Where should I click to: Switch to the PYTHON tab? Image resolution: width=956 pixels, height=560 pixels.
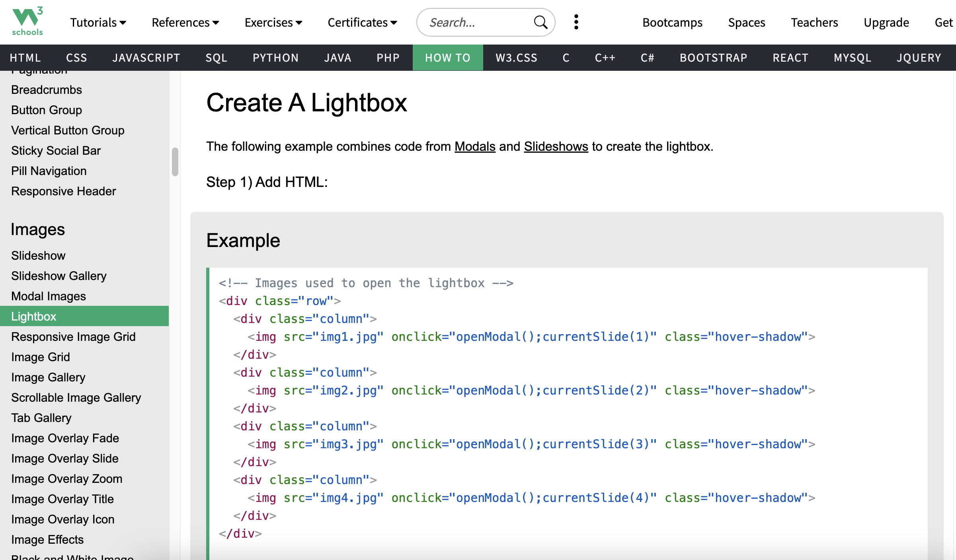coord(275,58)
